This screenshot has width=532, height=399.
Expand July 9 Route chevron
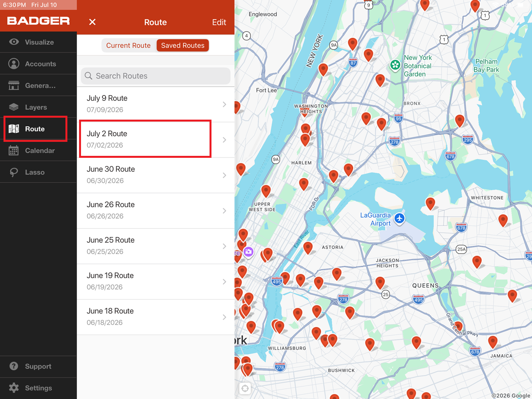tap(224, 104)
